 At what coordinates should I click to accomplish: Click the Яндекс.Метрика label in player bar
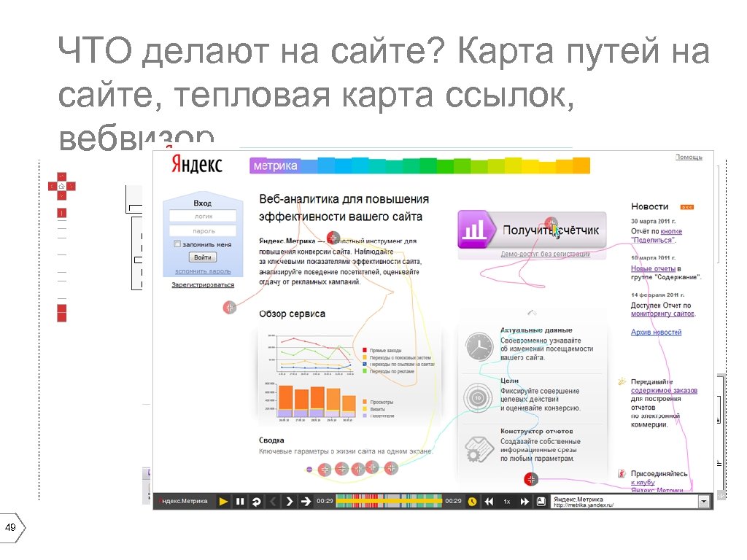point(185,501)
